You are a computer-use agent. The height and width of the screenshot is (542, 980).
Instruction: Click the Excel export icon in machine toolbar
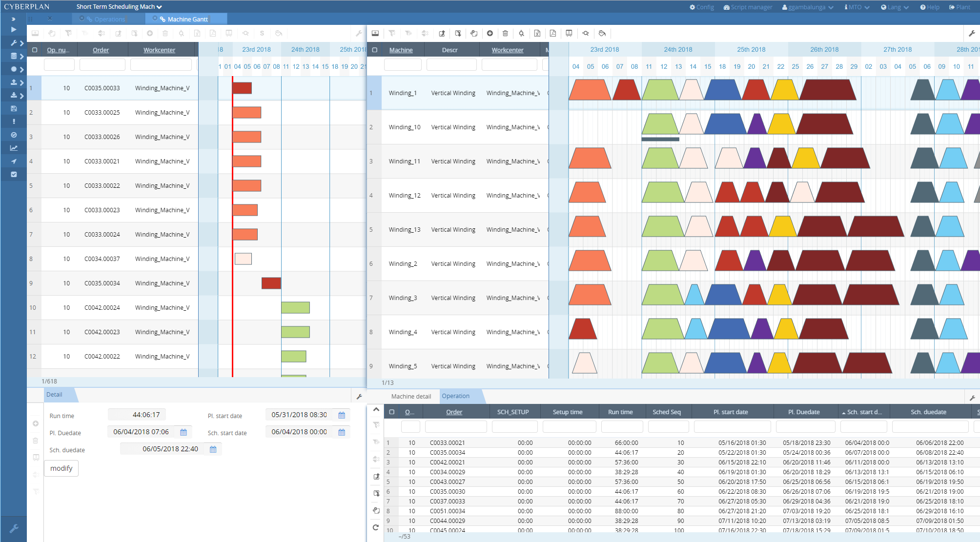537,34
